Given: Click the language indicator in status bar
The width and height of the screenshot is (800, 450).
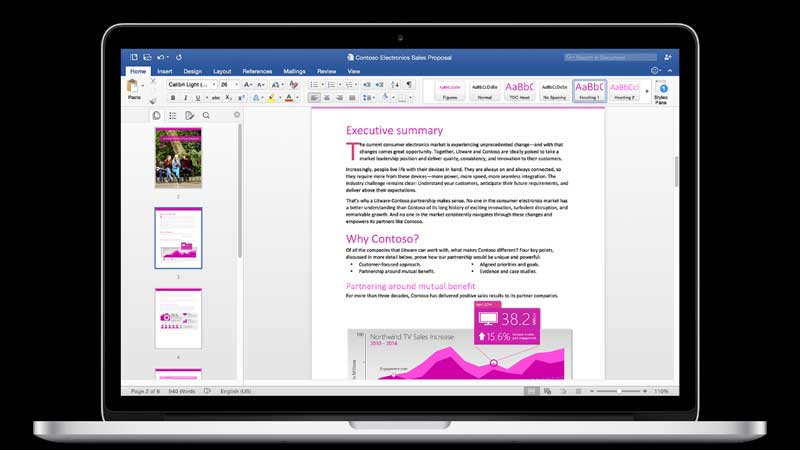Looking at the screenshot, I should [235, 391].
